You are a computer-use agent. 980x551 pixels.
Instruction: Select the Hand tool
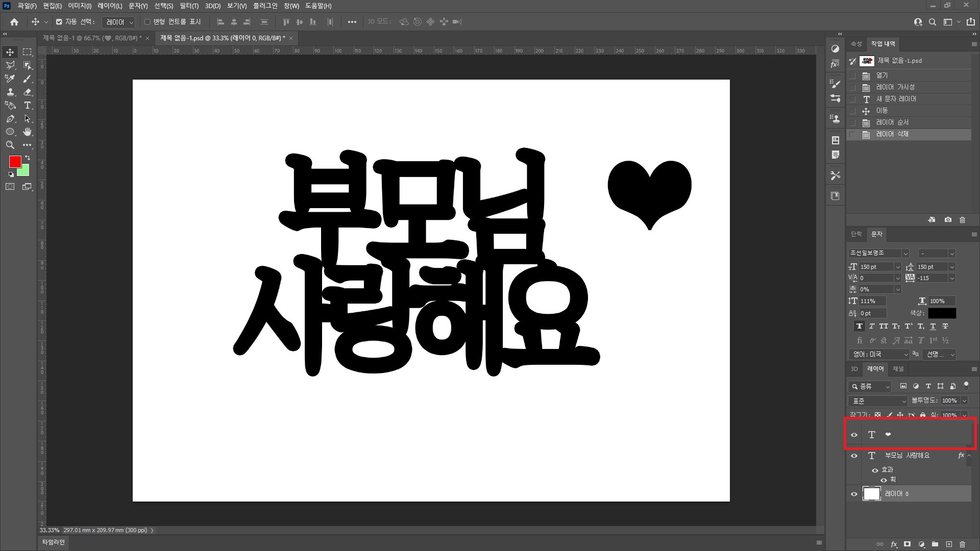(28, 132)
